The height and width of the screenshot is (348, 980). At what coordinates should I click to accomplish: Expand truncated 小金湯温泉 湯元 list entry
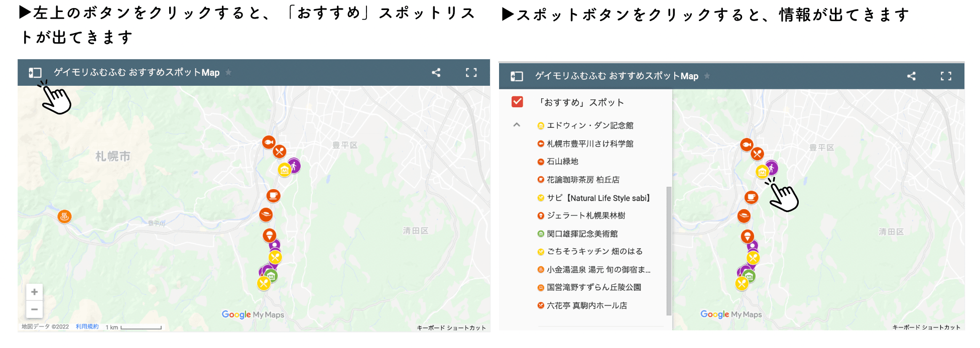[x=598, y=270]
